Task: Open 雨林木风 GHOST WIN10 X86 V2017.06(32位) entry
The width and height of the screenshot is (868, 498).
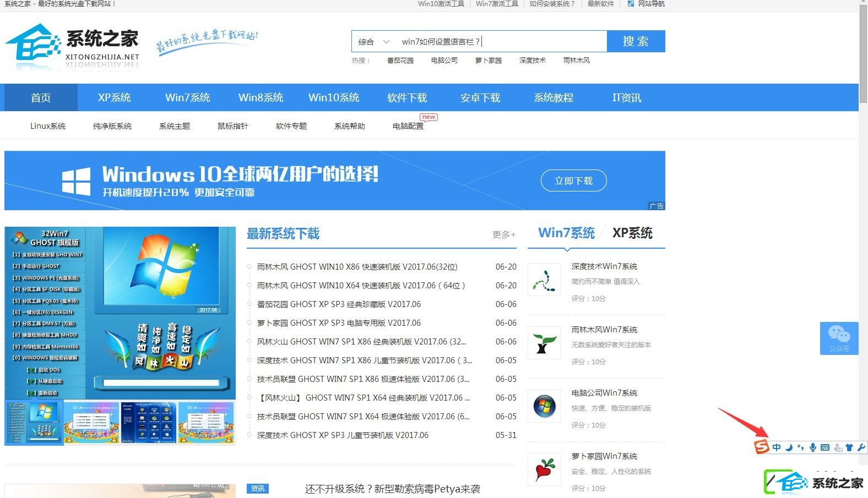Action: pyautogui.click(x=357, y=267)
